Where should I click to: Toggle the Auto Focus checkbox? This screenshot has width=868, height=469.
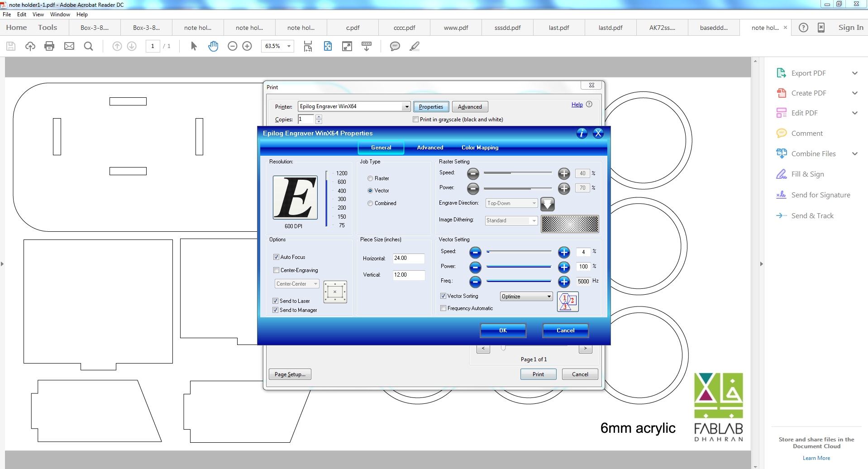pyautogui.click(x=276, y=257)
